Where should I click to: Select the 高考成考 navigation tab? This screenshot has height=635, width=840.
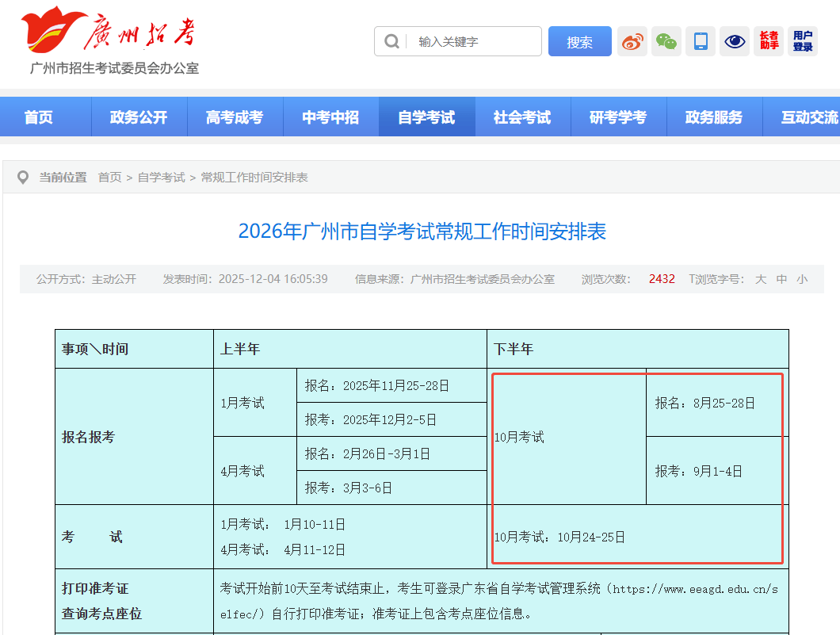coord(235,117)
